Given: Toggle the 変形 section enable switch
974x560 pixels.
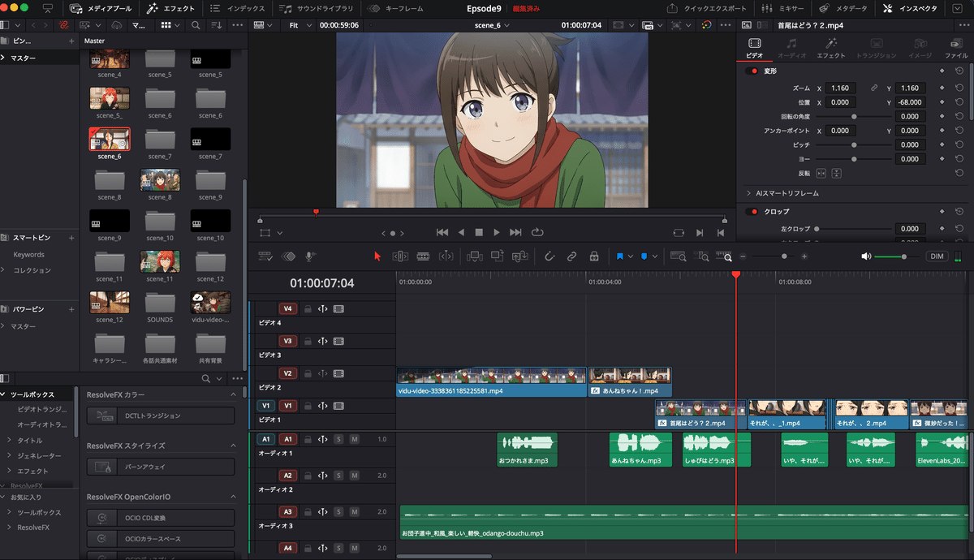Looking at the screenshot, I should point(753,71).
